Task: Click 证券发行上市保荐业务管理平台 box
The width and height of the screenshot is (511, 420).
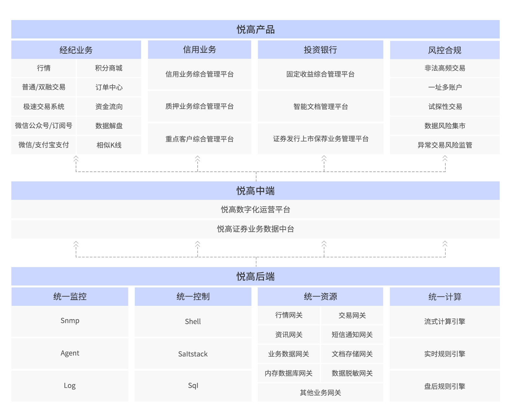Action: point(321,139)
